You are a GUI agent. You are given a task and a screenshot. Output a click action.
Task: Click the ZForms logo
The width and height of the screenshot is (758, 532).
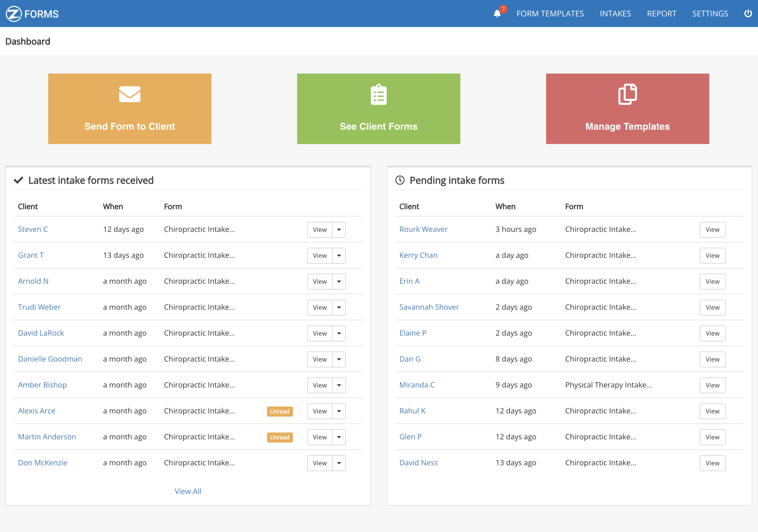point(32,14)
